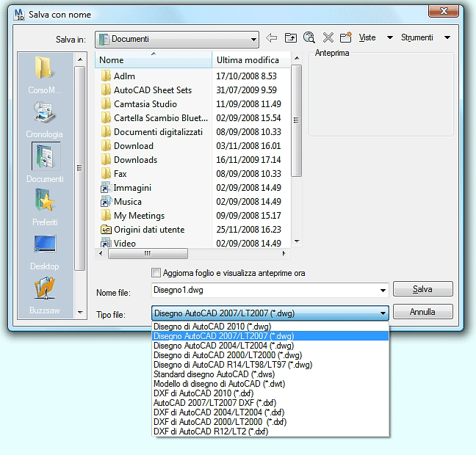Click the Camtasia Studio folder icon
This screenshot has width=476, height=455.
[x=106, y=103]
